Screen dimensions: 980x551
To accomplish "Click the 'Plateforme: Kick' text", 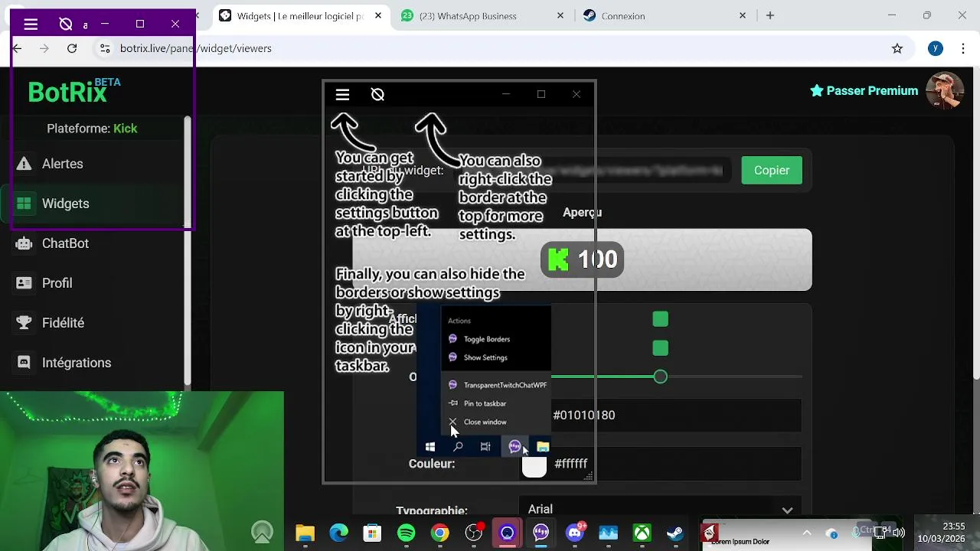I will click(x=92, y=129).
